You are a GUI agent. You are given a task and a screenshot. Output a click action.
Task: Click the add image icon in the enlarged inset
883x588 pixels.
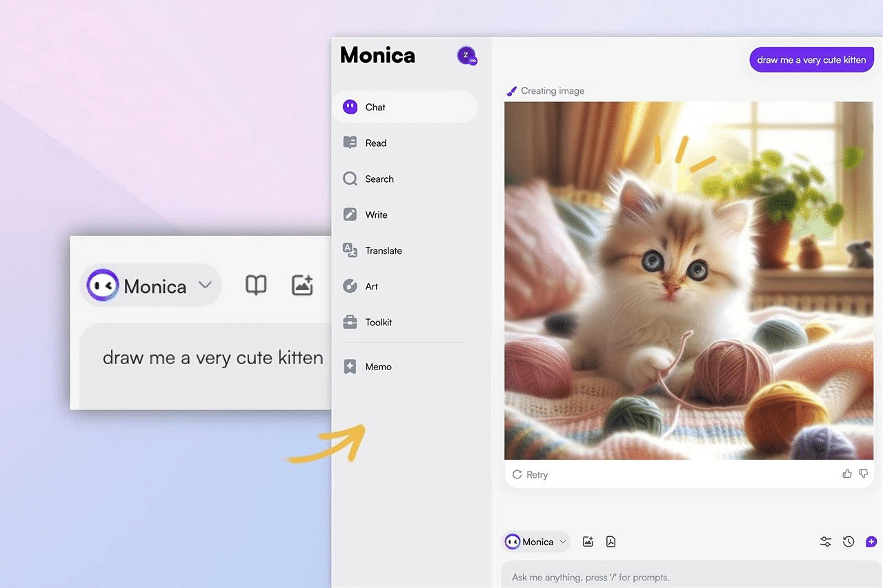click(x=302, y=285)
